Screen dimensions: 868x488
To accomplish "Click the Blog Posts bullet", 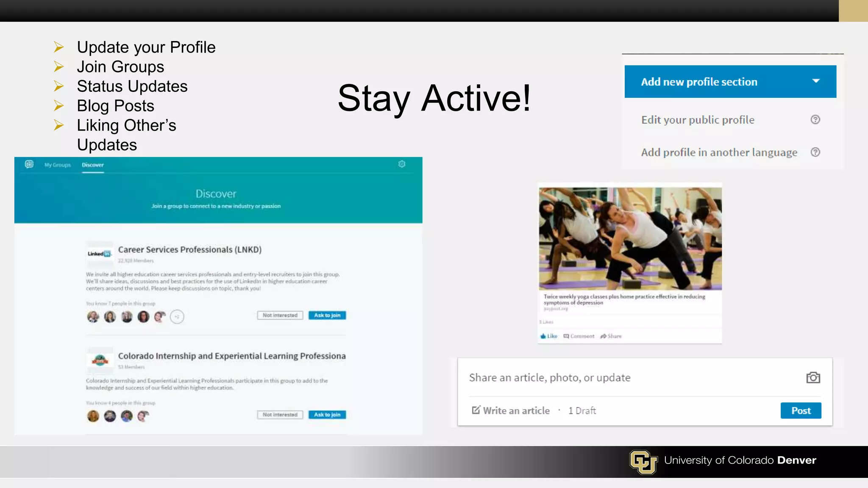I will [115, 105].
